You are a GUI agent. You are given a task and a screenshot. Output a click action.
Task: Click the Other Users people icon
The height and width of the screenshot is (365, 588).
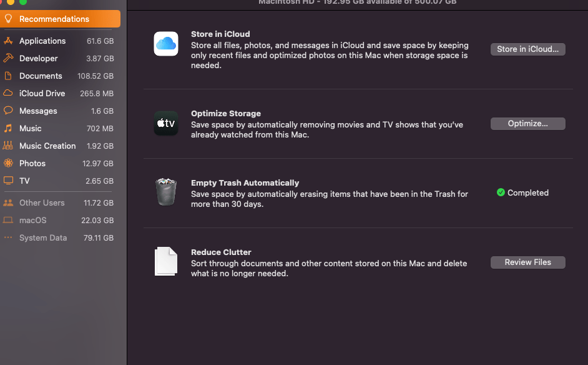9,202
